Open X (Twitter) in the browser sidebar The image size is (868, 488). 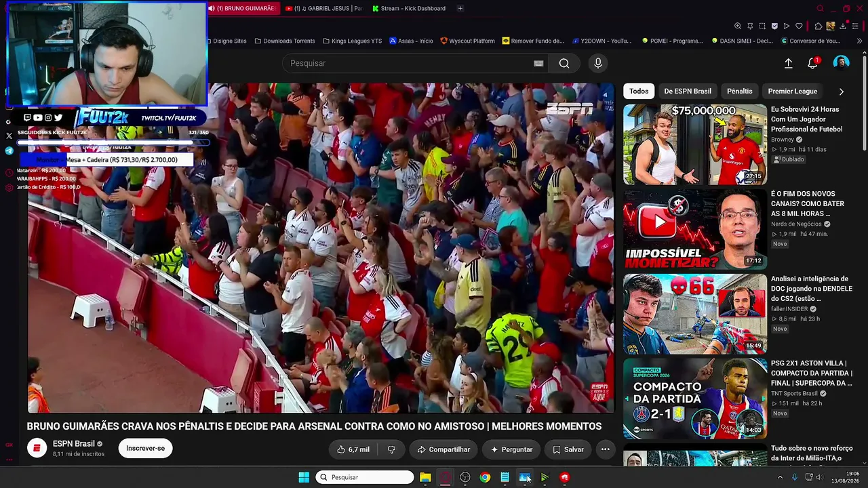(x=9, y=136)
